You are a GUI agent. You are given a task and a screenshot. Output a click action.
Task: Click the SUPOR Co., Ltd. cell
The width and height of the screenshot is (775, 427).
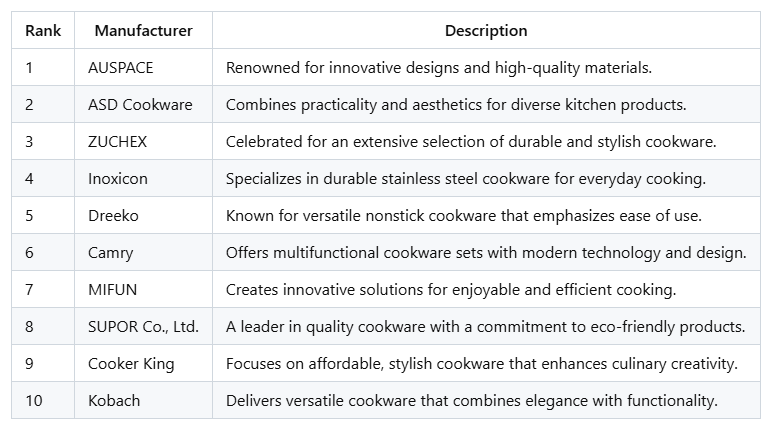(143, 327)
